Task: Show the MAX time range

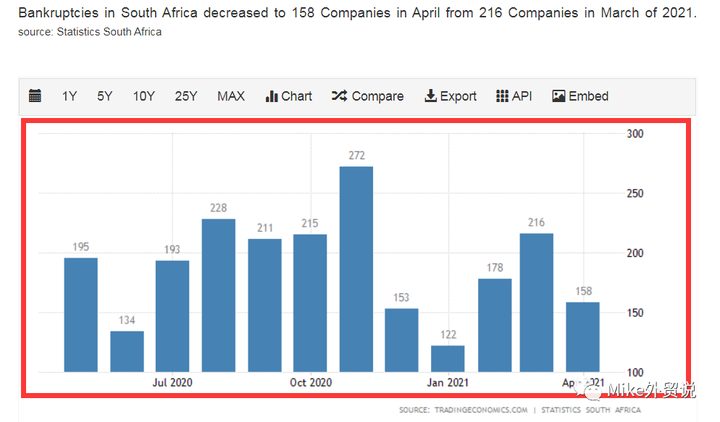Action: [231, 96]
